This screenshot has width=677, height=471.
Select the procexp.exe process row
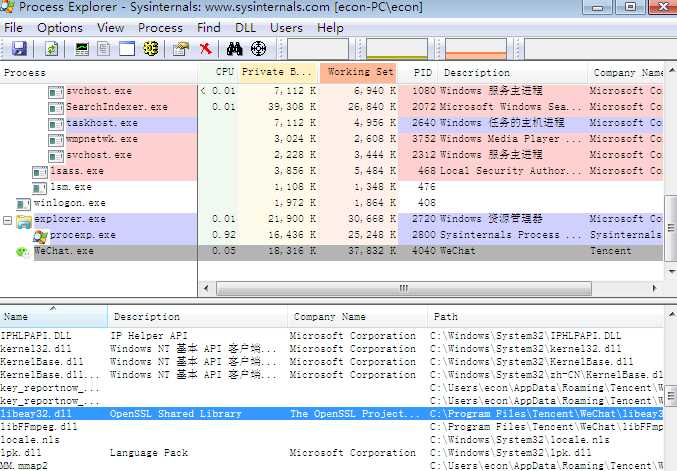[x=332, y=235]
